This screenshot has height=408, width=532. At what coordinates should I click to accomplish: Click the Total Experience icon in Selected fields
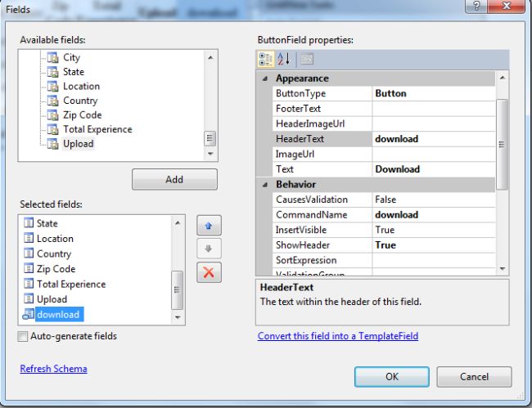click(29, 283)
